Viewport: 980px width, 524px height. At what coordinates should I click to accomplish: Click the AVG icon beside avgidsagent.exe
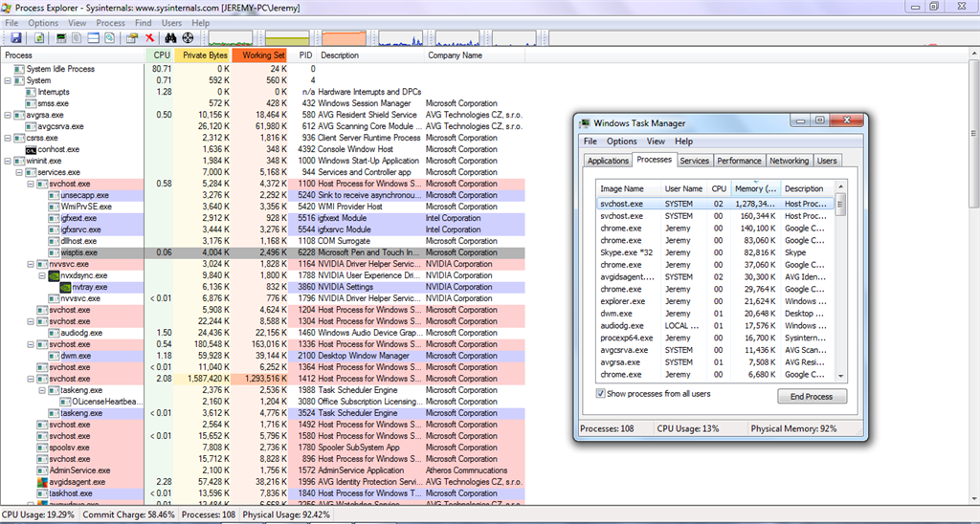tap(42, 482)
